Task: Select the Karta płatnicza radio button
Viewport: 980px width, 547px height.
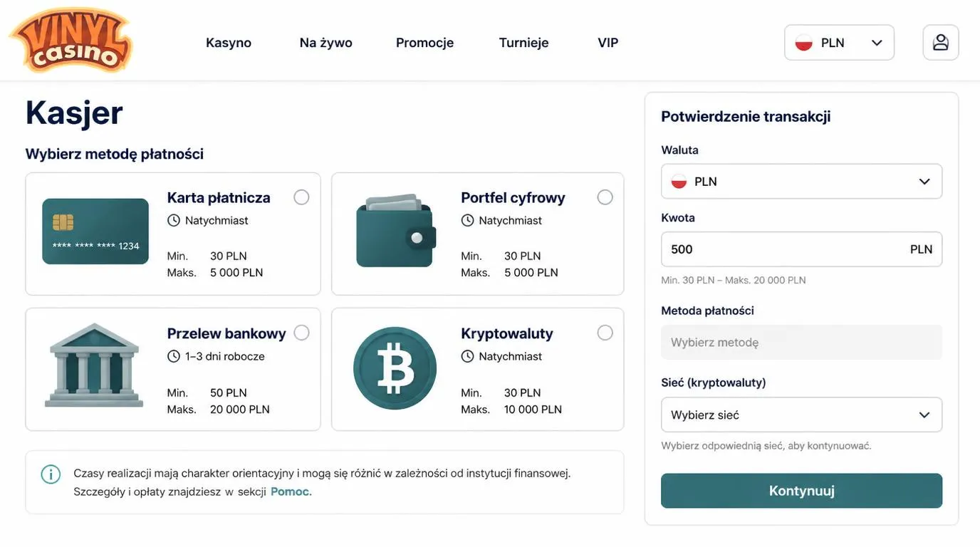Action: point(301,197)
